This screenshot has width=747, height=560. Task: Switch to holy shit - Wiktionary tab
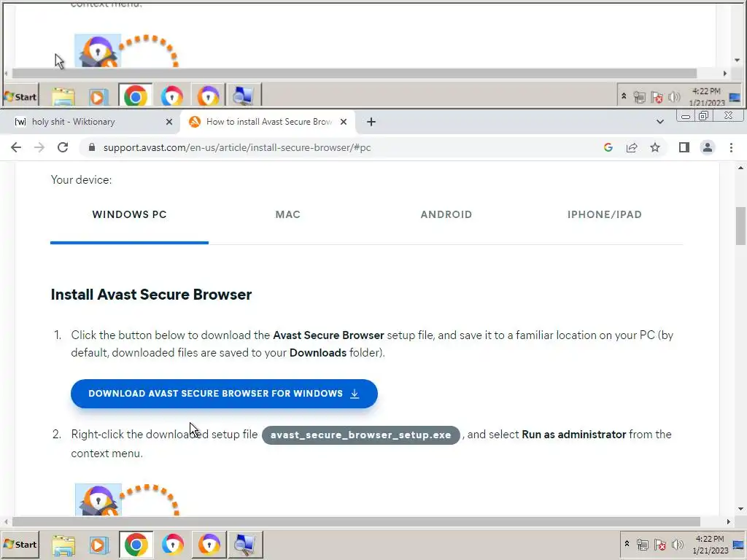point(90,122)
